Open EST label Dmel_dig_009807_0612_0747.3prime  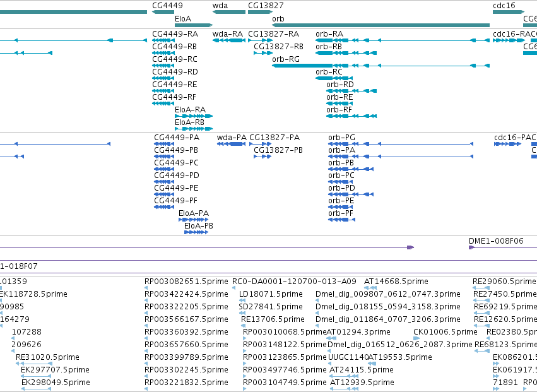click(388, 294)
